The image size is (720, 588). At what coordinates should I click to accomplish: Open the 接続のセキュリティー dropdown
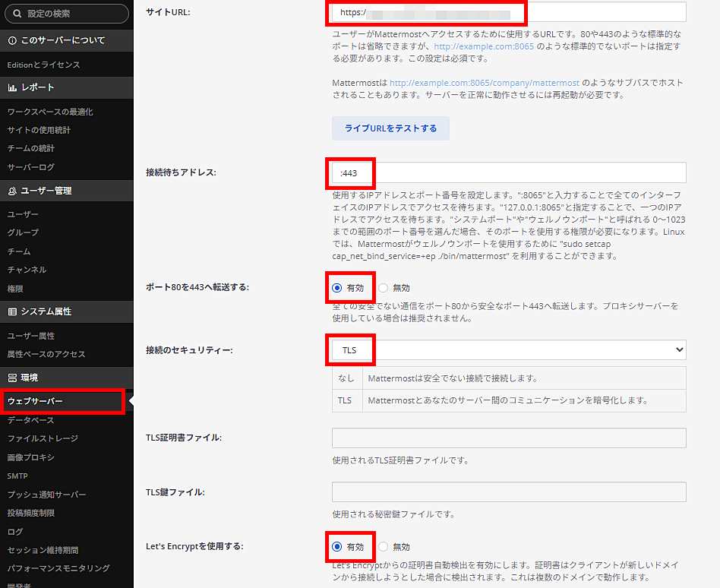pos(509,350)
